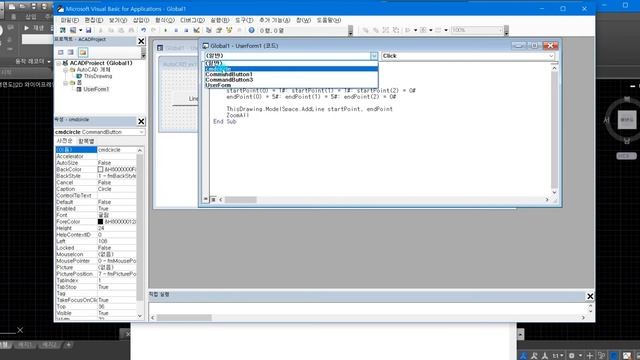
Task: Toggle Folders icon in project panel
Action: [x=83, y=52]
